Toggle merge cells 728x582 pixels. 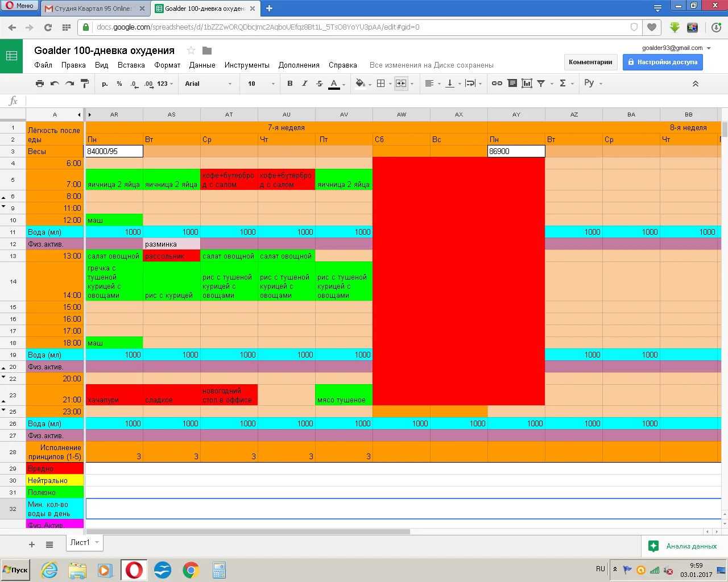point(401,84)
